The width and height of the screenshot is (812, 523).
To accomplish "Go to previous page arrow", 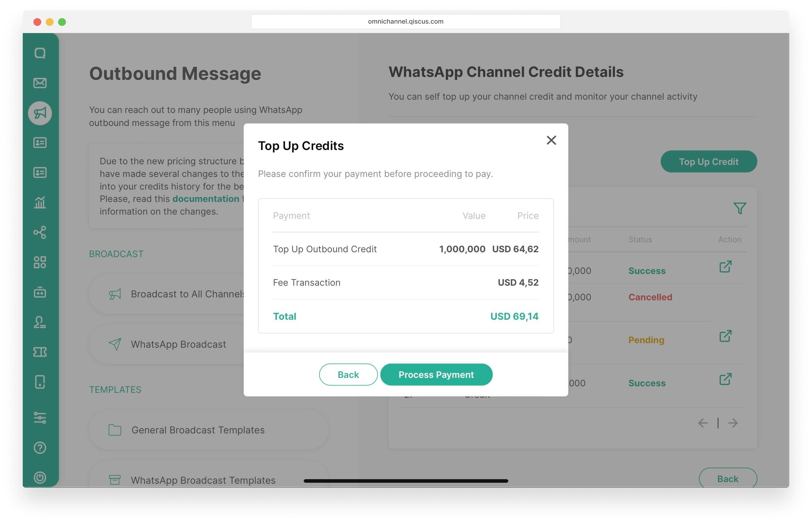I will [703, 423].
